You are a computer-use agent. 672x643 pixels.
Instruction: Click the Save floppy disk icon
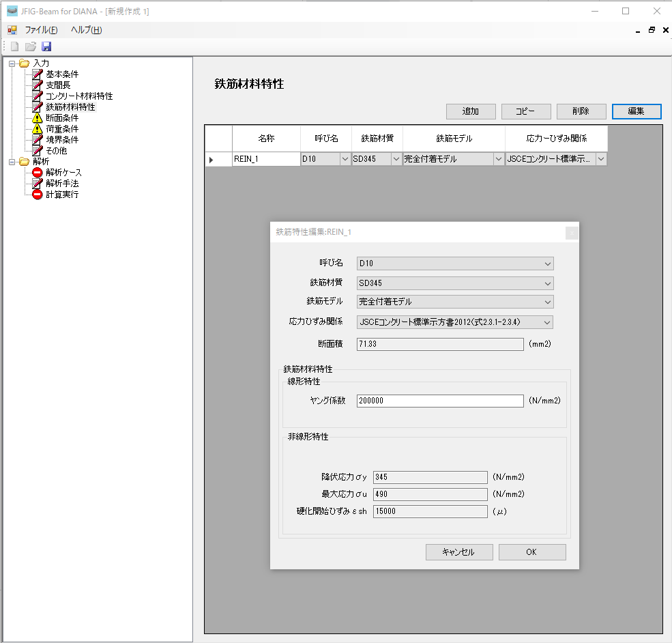pyautogui.click(x=46, y=46)
